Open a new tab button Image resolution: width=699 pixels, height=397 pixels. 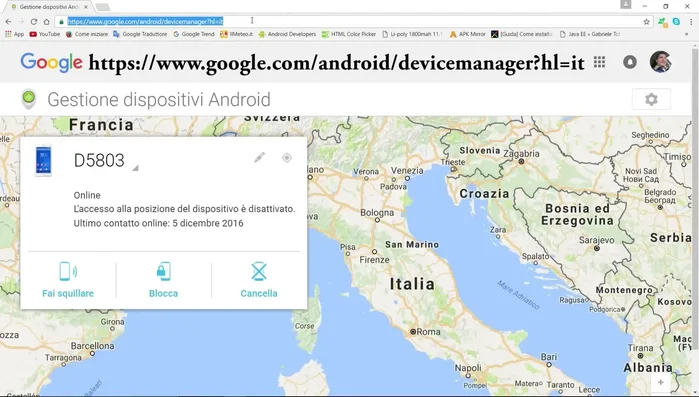[x=103, y=7]
